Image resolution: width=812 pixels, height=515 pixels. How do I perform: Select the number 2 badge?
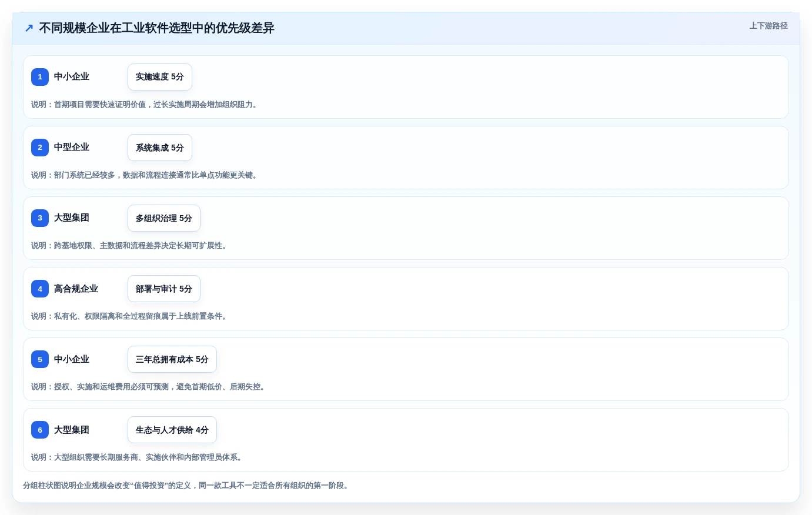point(40,148)
